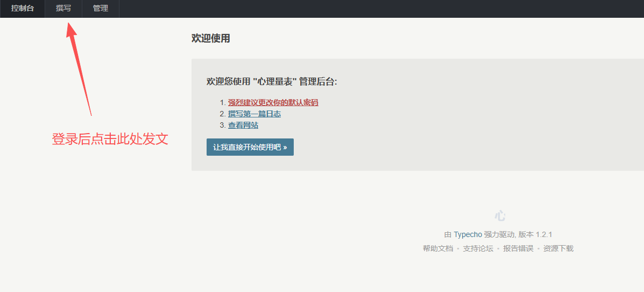Screen dimensions: 644x292
Task: Click the 欢迎使用 page heading
Action: [x=211, y=38]
